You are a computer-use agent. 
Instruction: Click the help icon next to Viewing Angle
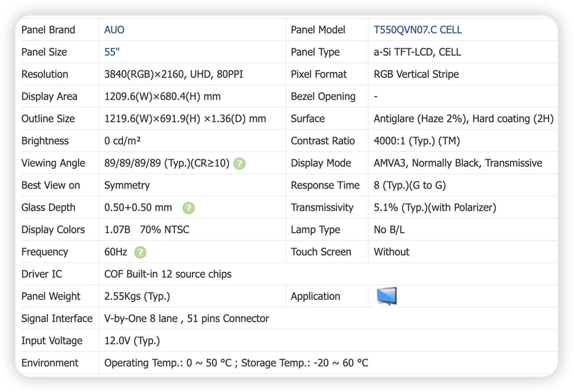(x=240, y=163)
